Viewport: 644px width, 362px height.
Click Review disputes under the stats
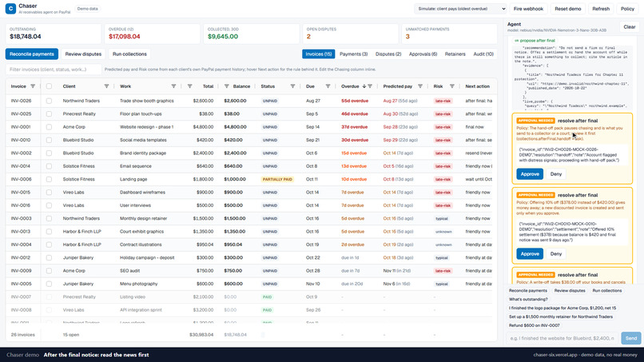coord(83,54)
